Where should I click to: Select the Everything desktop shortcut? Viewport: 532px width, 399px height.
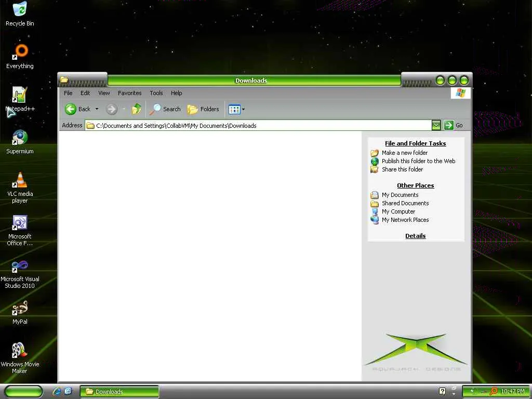(20, 56)
